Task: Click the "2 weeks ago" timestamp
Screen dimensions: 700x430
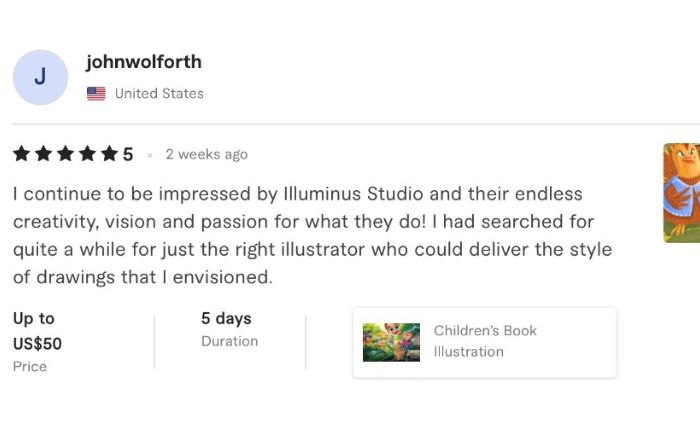Action: (x=206, y=154)
